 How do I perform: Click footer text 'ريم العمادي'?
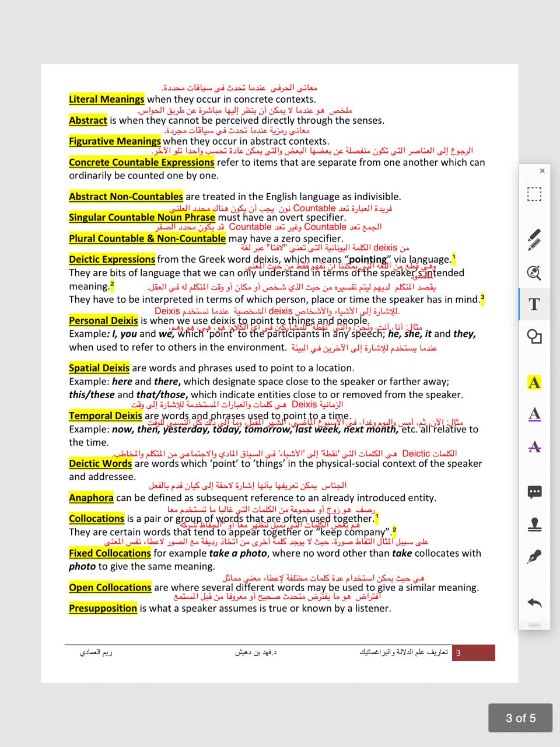coord(96,652)
